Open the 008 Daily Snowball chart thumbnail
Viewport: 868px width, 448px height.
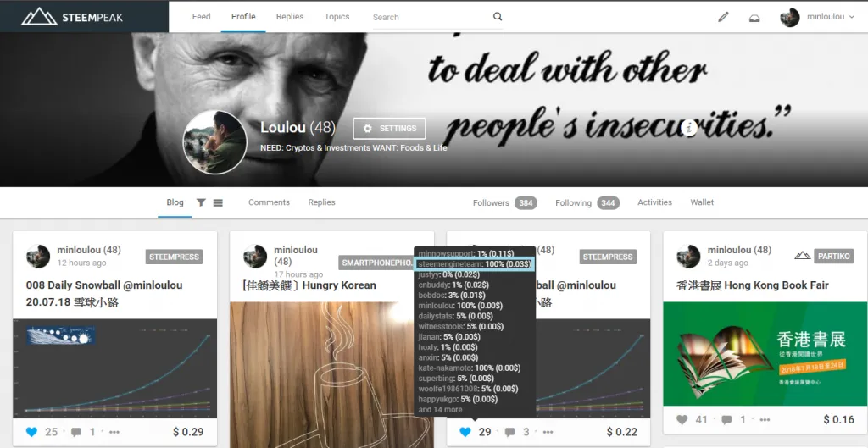115,368
